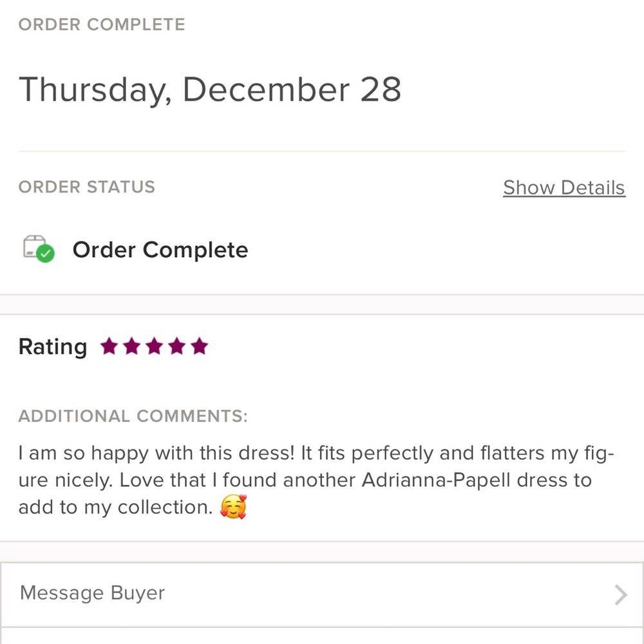Select the third rating star
Image resolution: width=644 pixels, height=644 pixels.
155,347
